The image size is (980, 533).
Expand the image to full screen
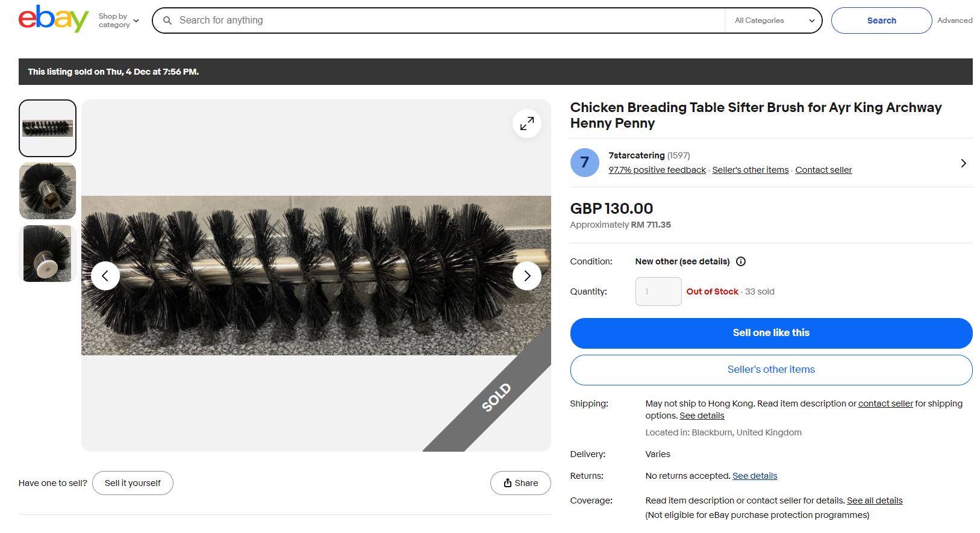coord(527,123)
